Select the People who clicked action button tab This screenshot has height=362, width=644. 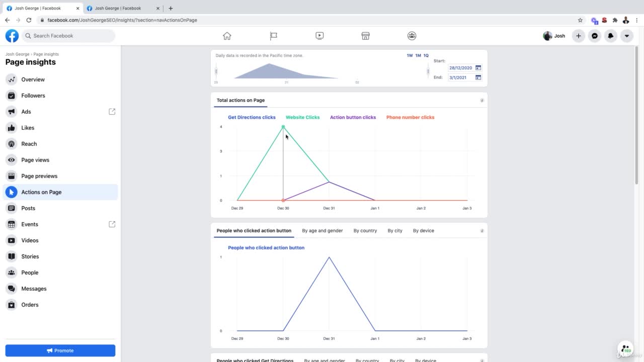click(254, 231)
